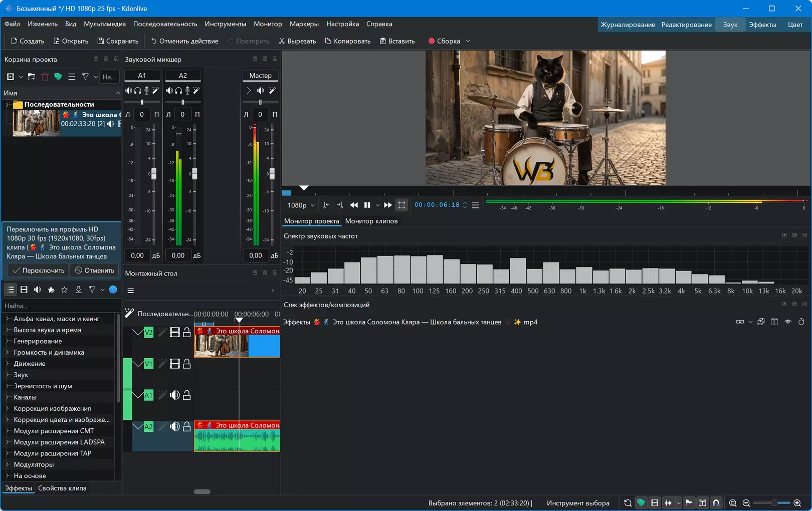The height and width of the screenshot is (511, 812).
Task: Collapse track A1 with its chevron
Action: [138, 395]
